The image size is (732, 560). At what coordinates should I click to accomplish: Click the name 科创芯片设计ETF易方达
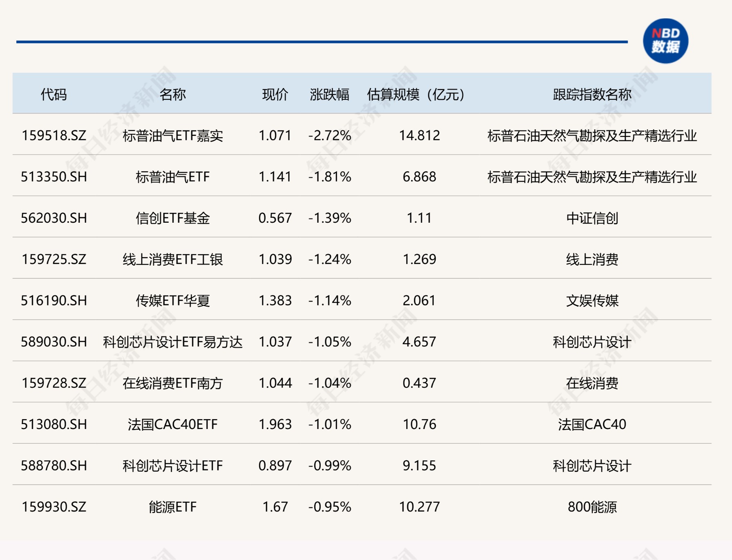[x=173, y=342]
